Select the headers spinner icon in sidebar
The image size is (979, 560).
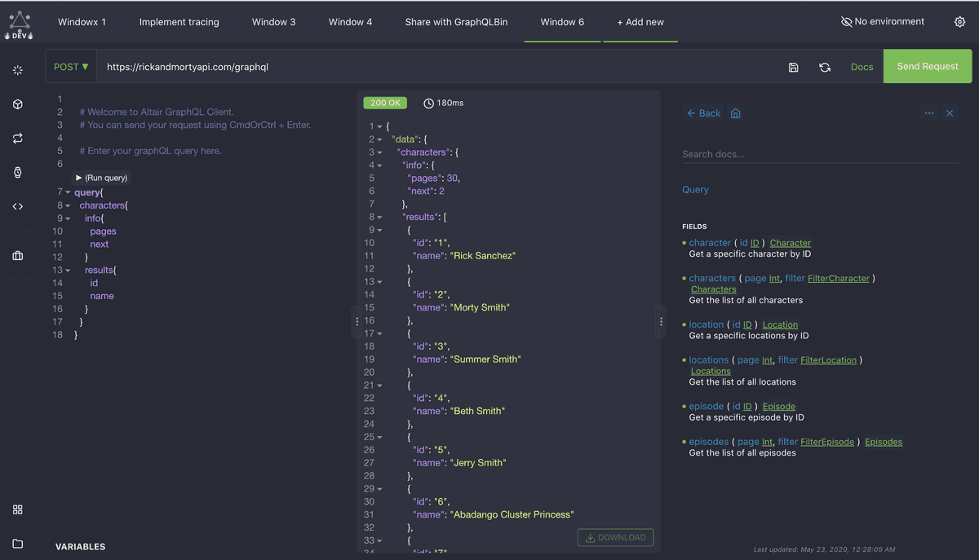[x=18, y=70]
